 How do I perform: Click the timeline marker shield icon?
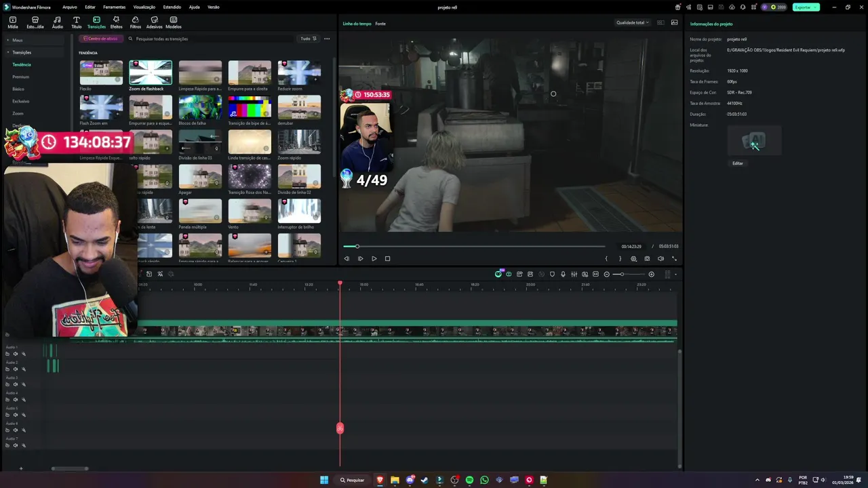pos(552,274)
